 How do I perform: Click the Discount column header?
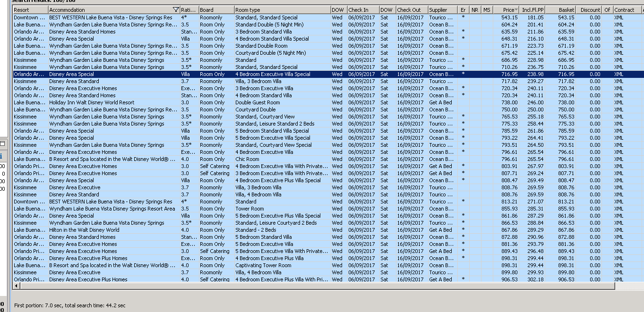pyautogui.click(x=590, y=10)
